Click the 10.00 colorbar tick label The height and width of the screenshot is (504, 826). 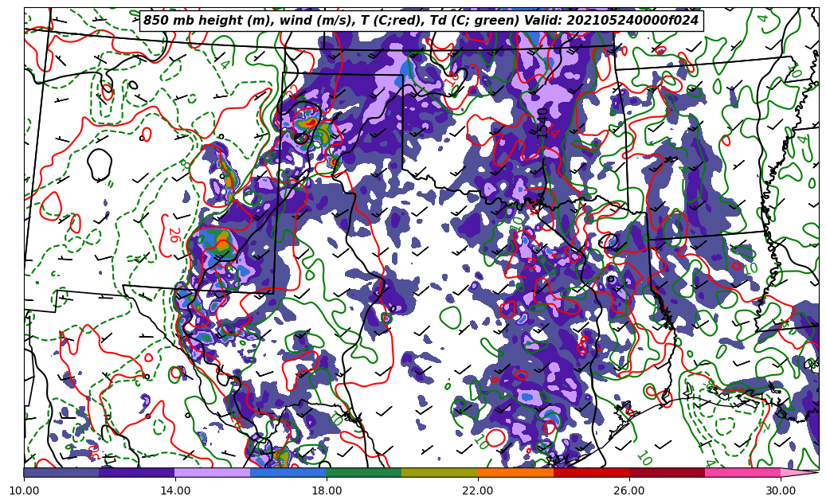click(x=24, y=490)
